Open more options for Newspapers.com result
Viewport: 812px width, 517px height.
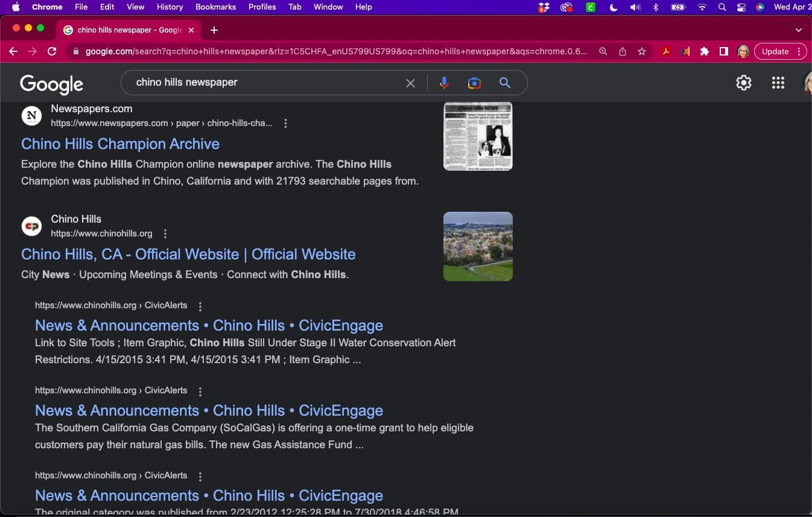click(x=285, y=124)
